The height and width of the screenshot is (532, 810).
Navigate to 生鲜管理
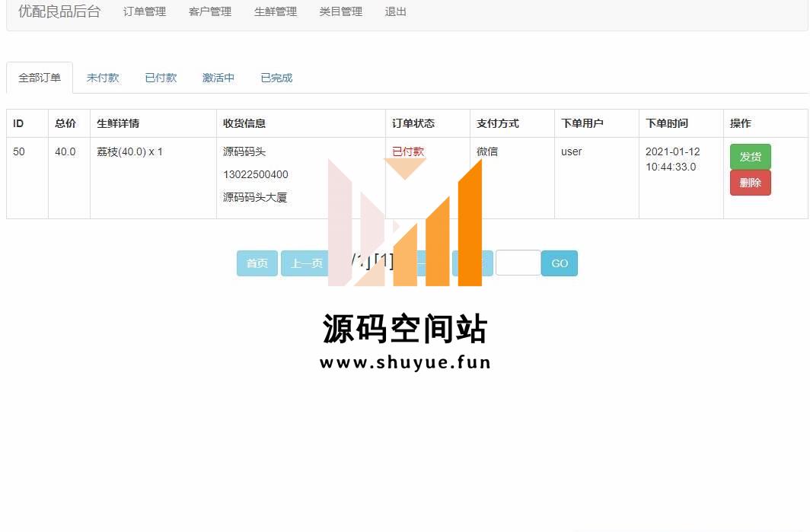[x=276, y=12]
